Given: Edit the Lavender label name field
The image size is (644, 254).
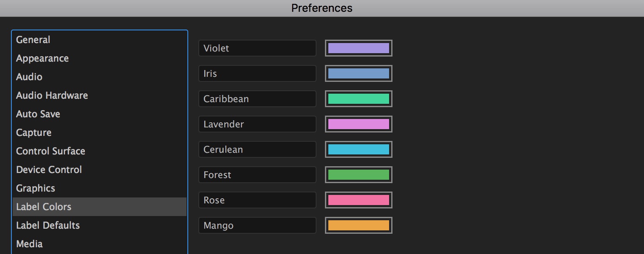Looking at the screenshot, I should [x=257, y=124].
